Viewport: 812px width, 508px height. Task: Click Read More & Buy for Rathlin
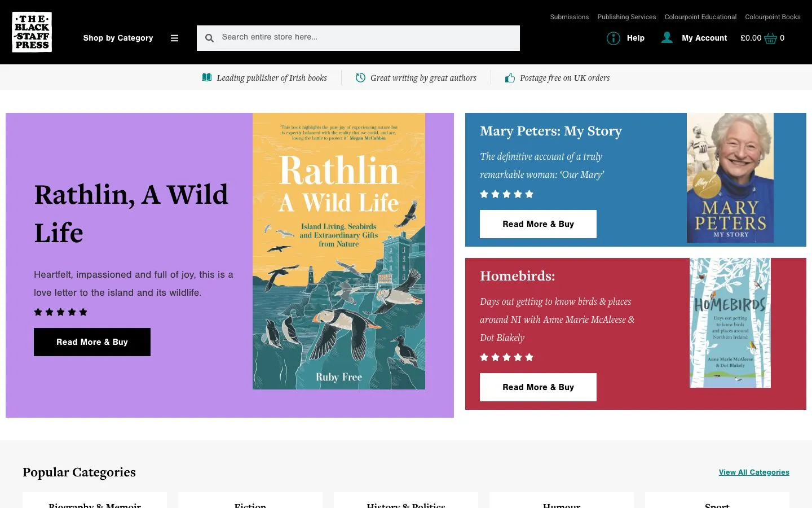[x=92, y=342]
